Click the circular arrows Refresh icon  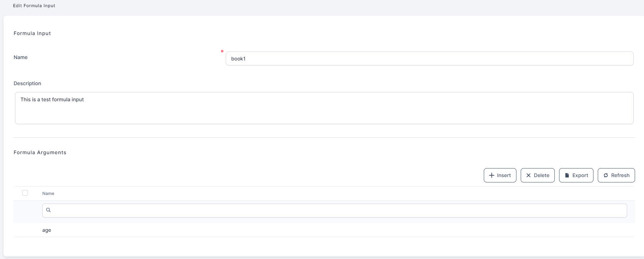pos(606,175)
